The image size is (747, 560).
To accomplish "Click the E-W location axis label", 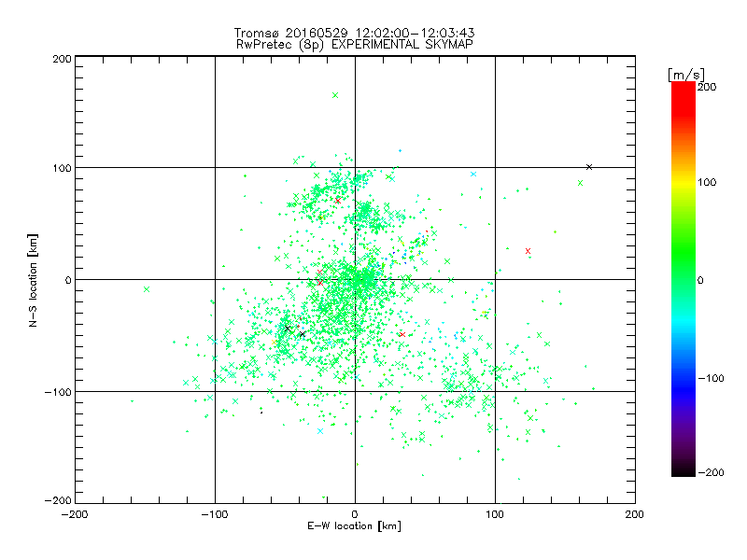I will (355, 526).
